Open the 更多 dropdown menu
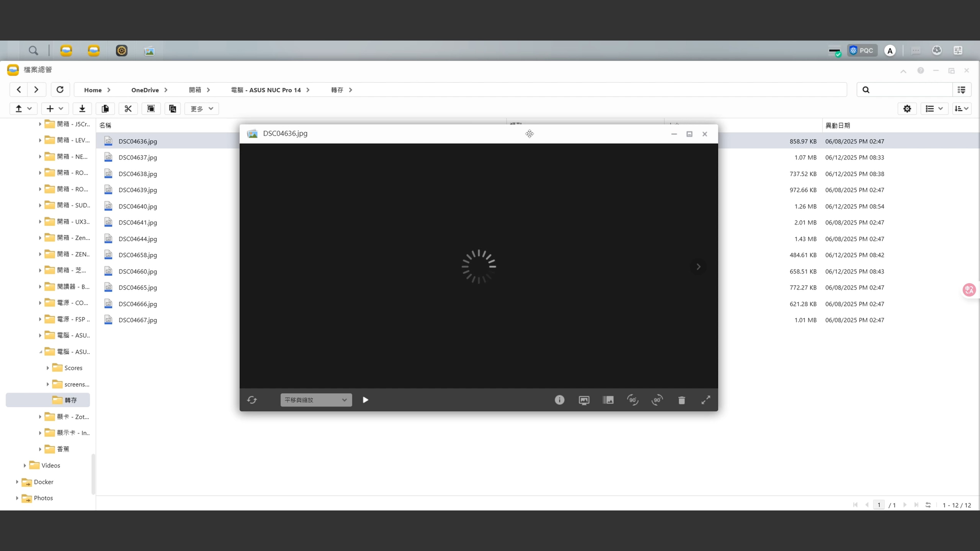This screenshot has height=551, width=980. (x=202, y=109)
